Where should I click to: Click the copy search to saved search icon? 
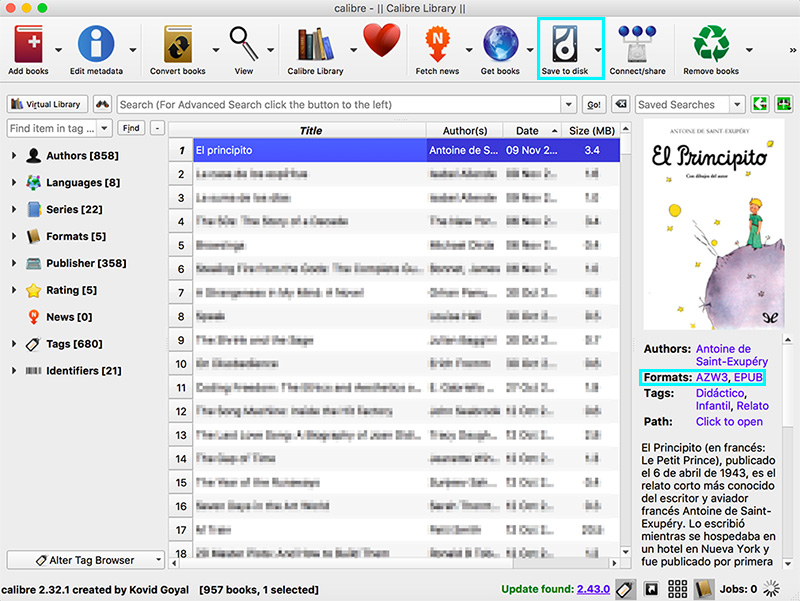760,104
